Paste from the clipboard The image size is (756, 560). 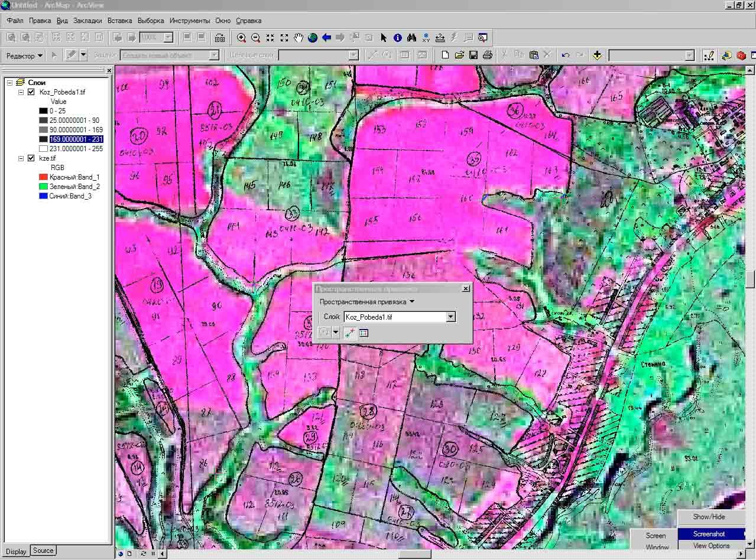(x=534, y=55)
